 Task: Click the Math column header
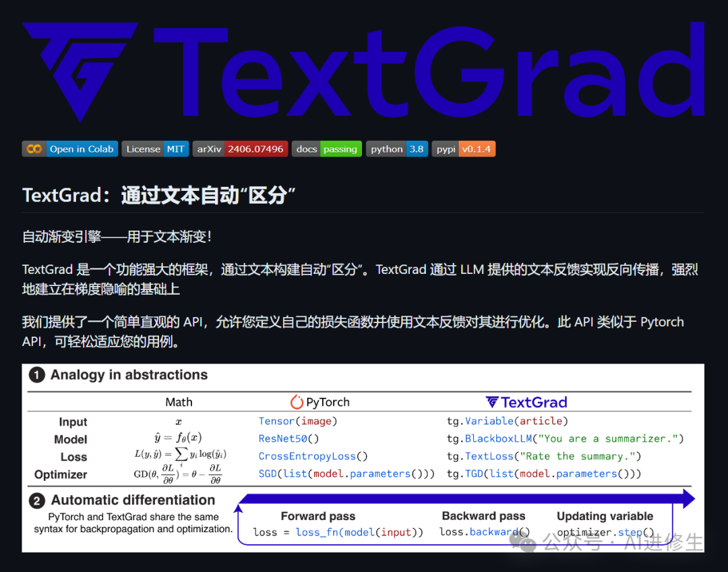(x=179, y=402)
